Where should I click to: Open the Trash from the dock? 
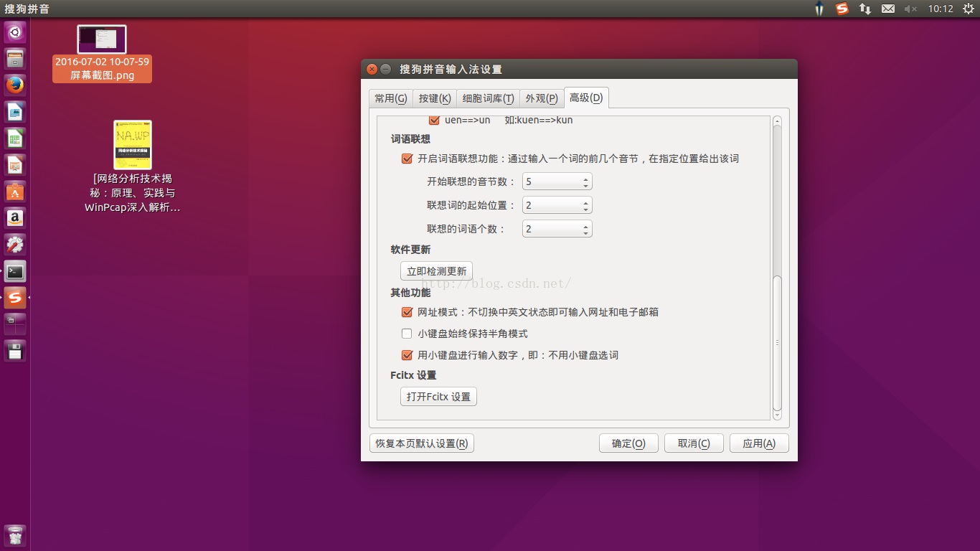click(15, 536)
